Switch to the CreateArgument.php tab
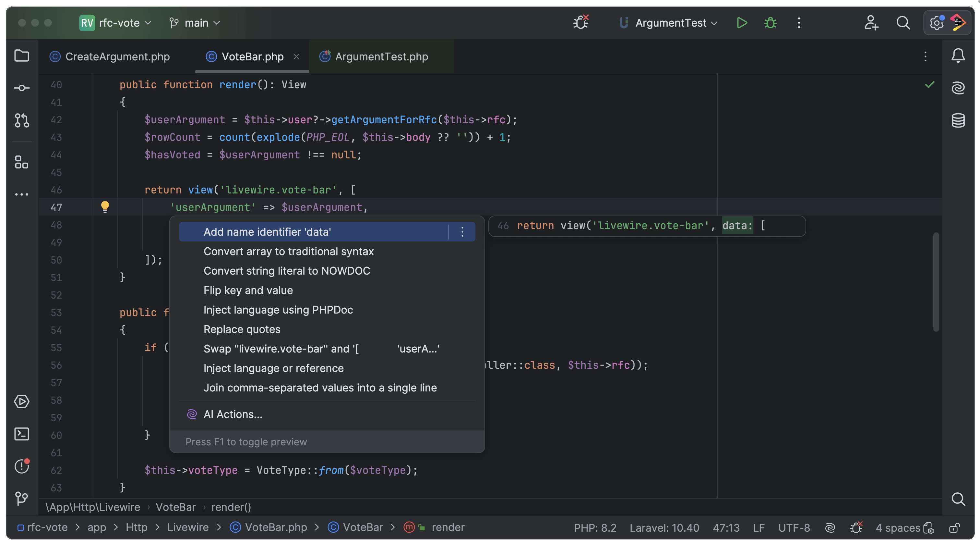 (x=117, y=57)
